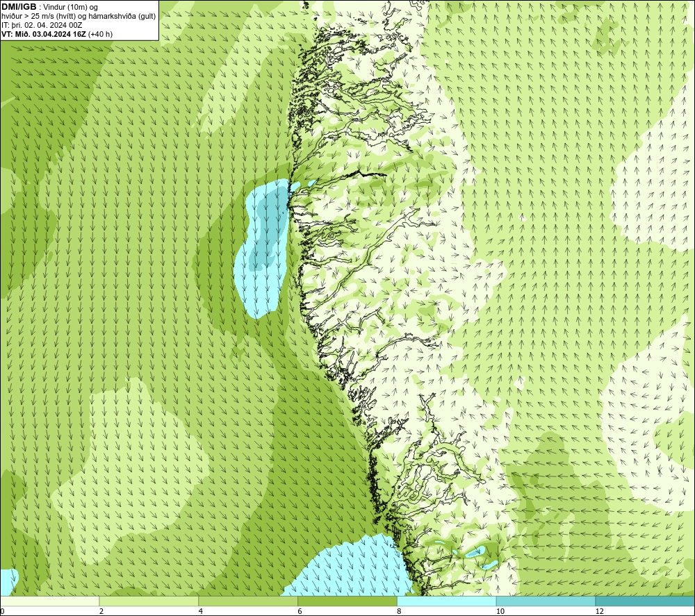Click the darker teal wind core off the west coast
Viewport: 695px width, 616px height.
[268, 226]
